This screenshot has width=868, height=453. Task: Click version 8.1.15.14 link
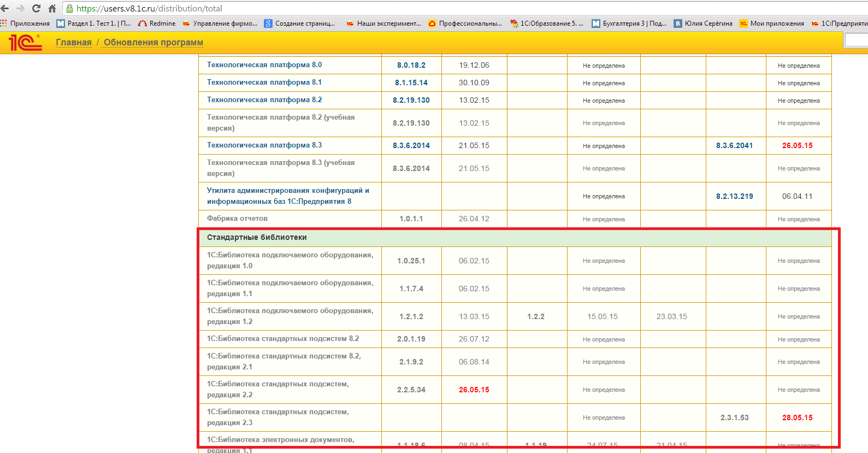(411, 83)
